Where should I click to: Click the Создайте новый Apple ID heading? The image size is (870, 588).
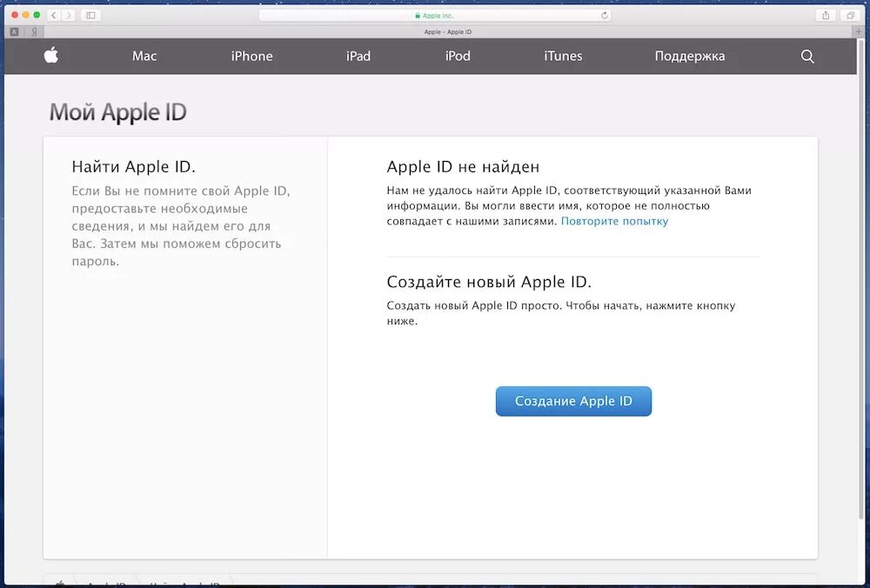[489, 282]
